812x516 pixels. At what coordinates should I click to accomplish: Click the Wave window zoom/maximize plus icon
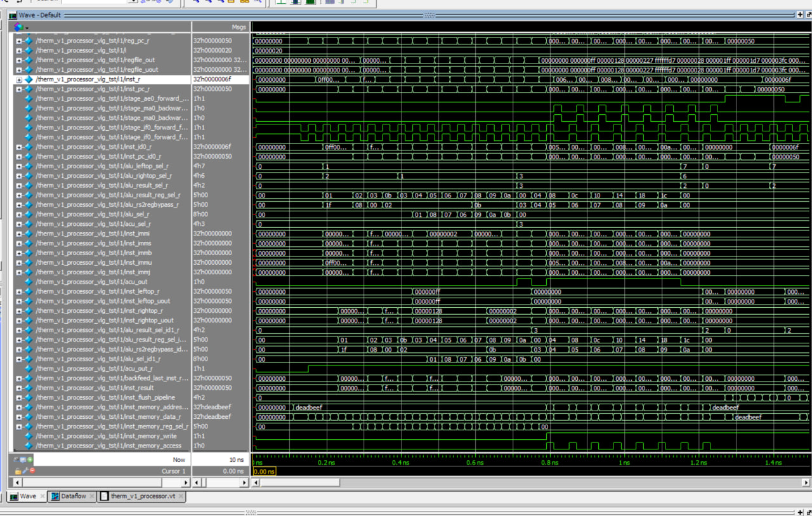(x=799, y=15)
